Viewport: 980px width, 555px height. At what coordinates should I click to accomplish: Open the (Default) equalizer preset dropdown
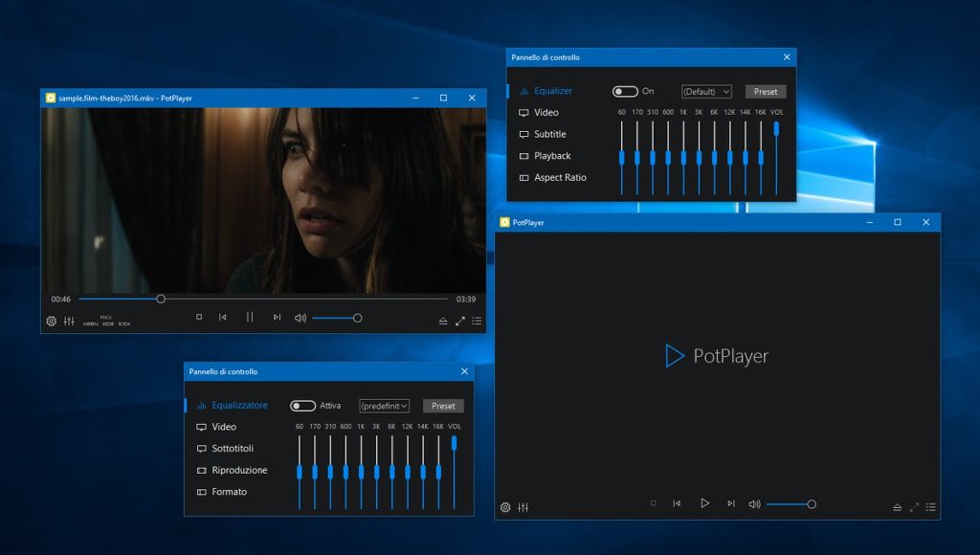coord(706,92)
